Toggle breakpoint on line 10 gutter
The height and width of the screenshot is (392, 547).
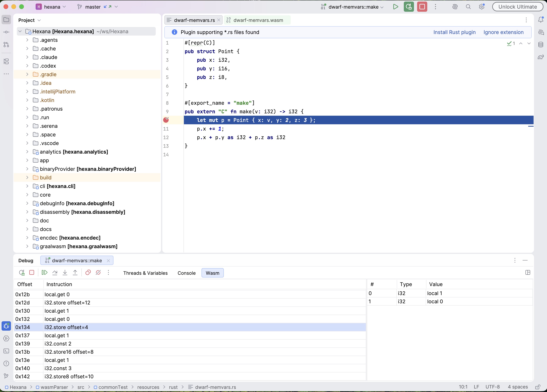click(166, 120)
